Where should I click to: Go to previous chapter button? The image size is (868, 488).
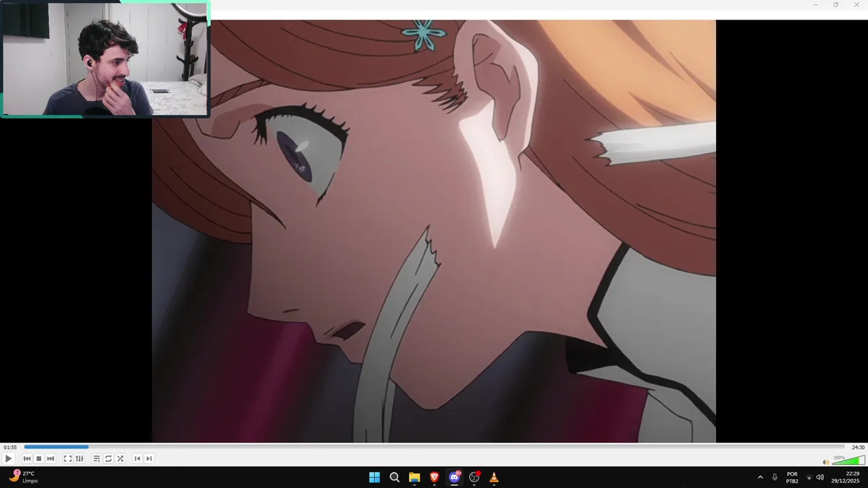click(x=138, y=459)
